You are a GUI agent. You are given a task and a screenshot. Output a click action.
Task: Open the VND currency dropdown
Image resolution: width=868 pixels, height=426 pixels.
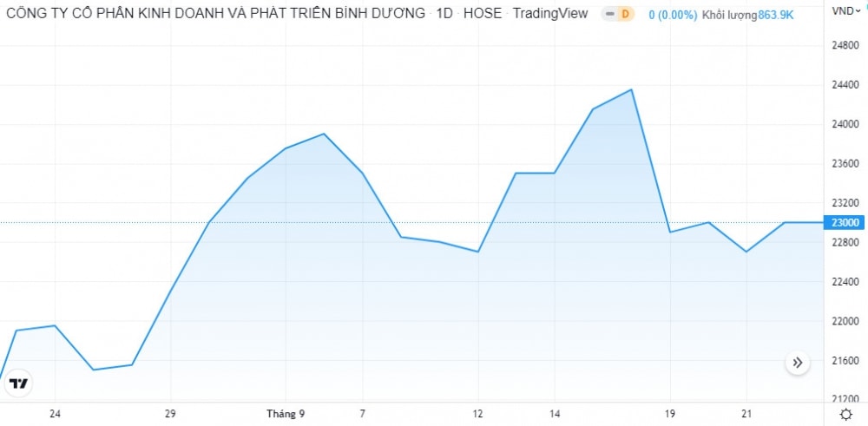[x=845, y=10]
